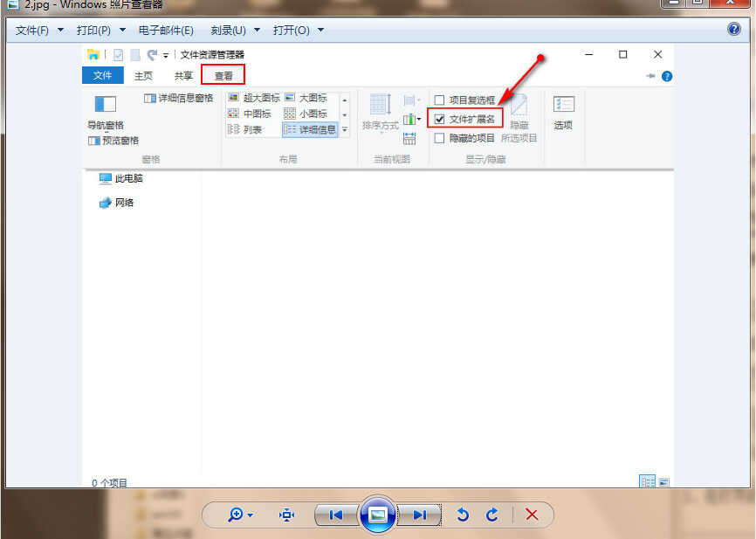
Task: Enable the 项目复选框 checkbox
Action: 440,100
